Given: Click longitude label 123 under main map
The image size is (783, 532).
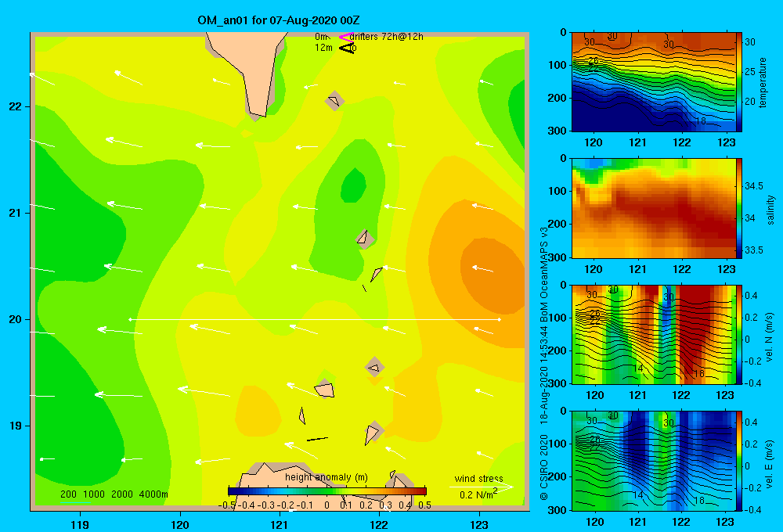Looking at the screenshot, I should tap(479, 524).
